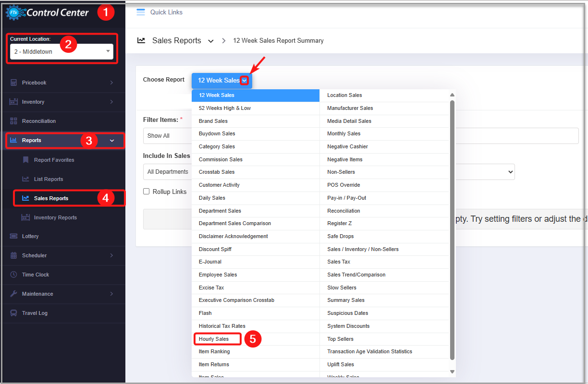This screenshot has width=588, height=384.
Task: Click the Pricebook calculator icon in sidebar
Action: 13,83
